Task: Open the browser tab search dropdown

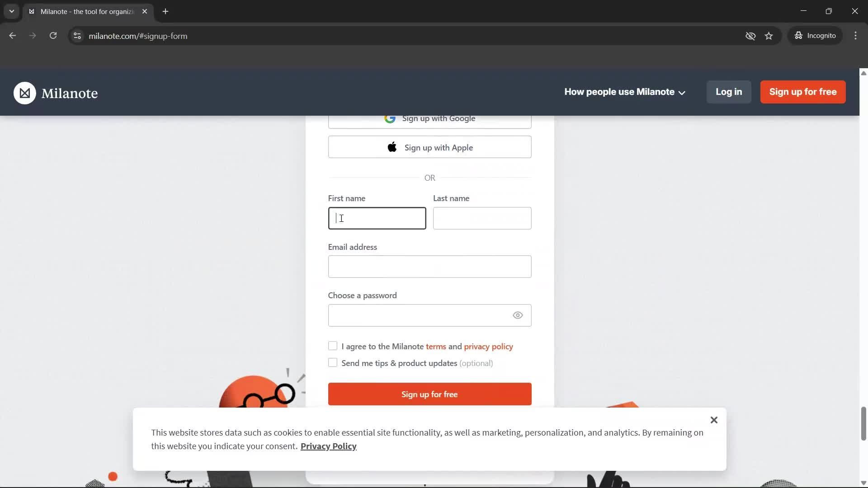Action: point(11,11)
